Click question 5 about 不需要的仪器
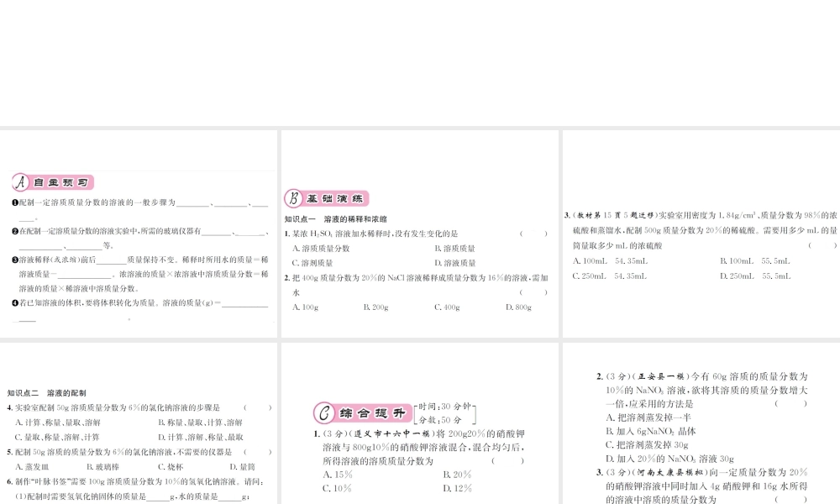Image resolution: width=840 pixels, height=504 pixels. (x=139, y=452)
